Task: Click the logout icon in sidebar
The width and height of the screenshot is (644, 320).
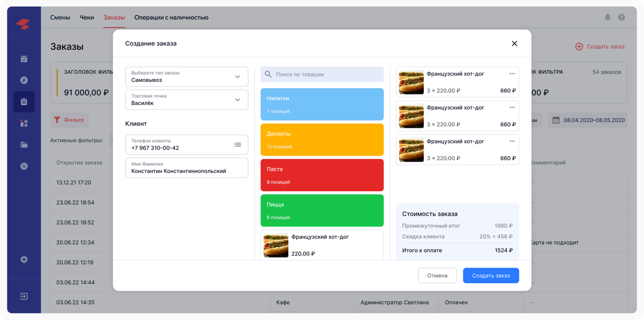Action: [x=24, y=296]
